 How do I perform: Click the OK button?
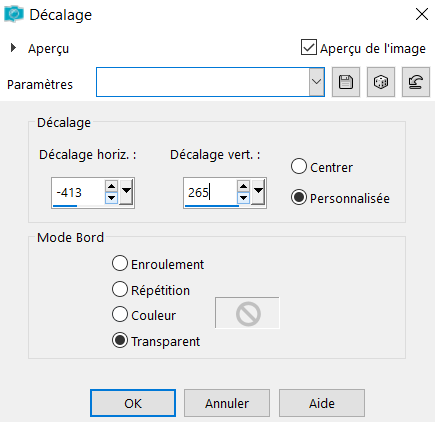pos(133,403)
